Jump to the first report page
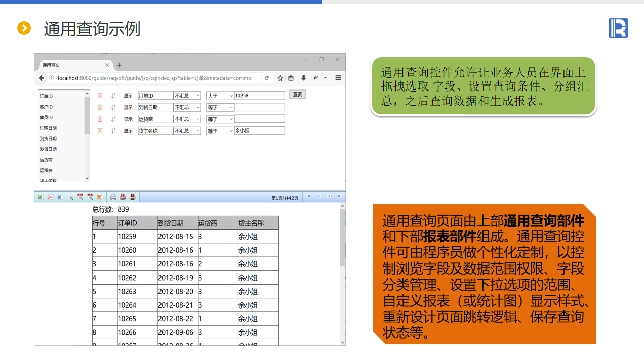 pos(309,196)
